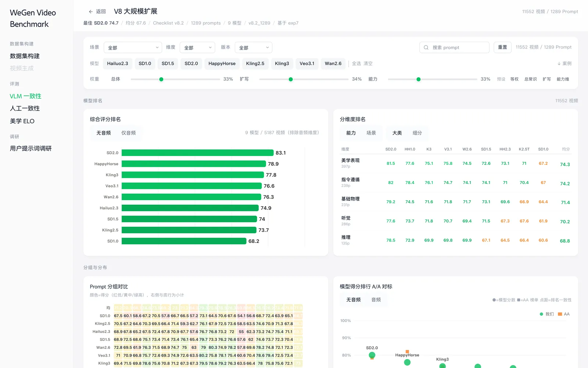Click the 74.3 average score cell
The image size is (588, 368).
(565, 164)
